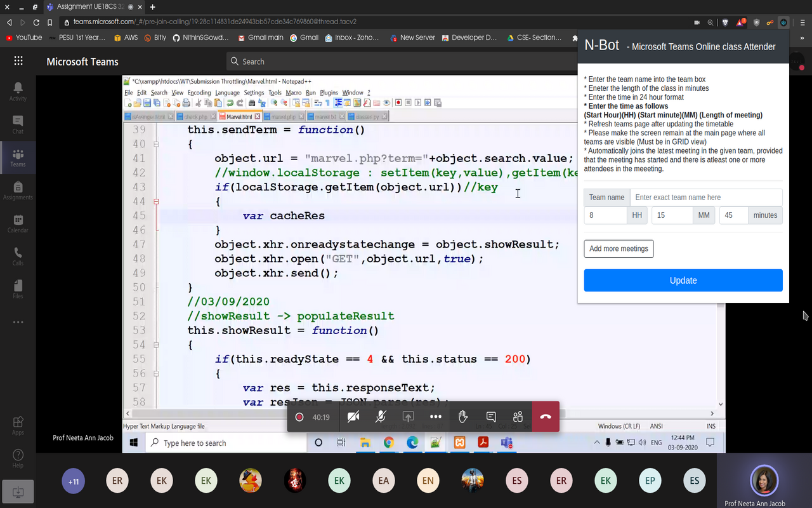
Task: Open the browser hamburger menu
Action: [802, 22]
